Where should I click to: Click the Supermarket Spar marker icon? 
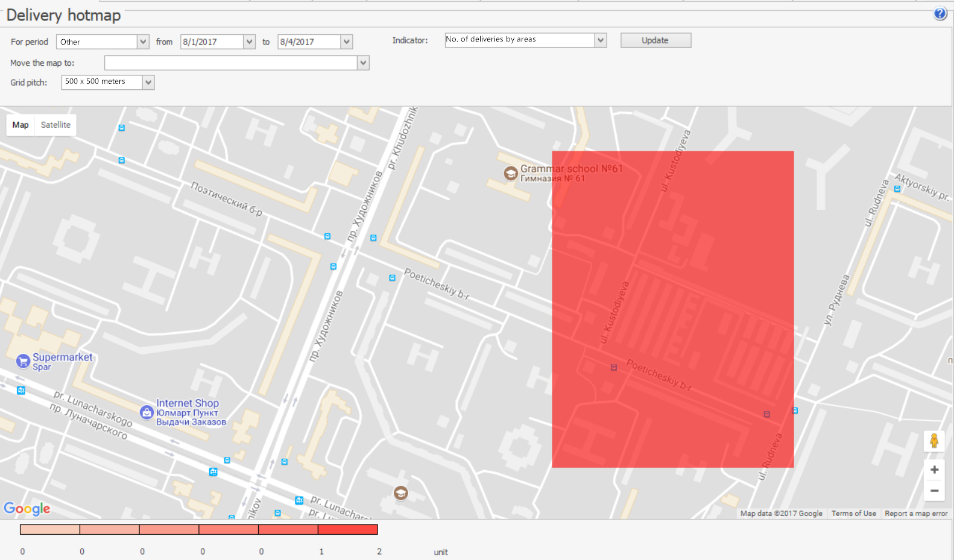coord(23,361)
